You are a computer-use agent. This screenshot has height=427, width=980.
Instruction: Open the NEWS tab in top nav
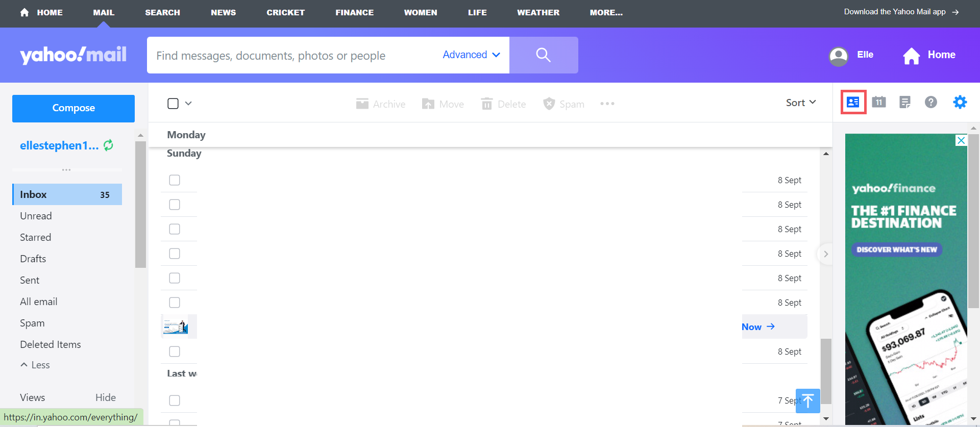tap(224, 12)
